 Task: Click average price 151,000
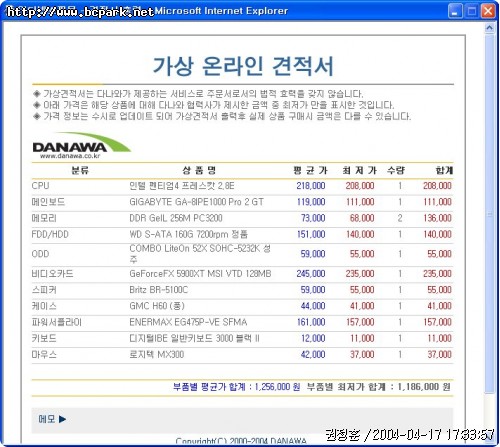point(311,234)
